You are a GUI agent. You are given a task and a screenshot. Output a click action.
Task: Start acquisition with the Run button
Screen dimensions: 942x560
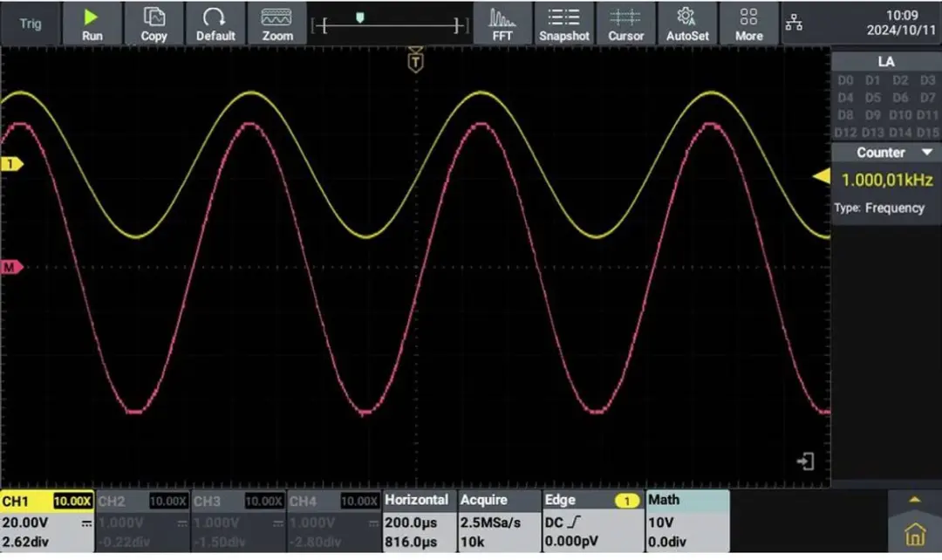coord(92,24)
